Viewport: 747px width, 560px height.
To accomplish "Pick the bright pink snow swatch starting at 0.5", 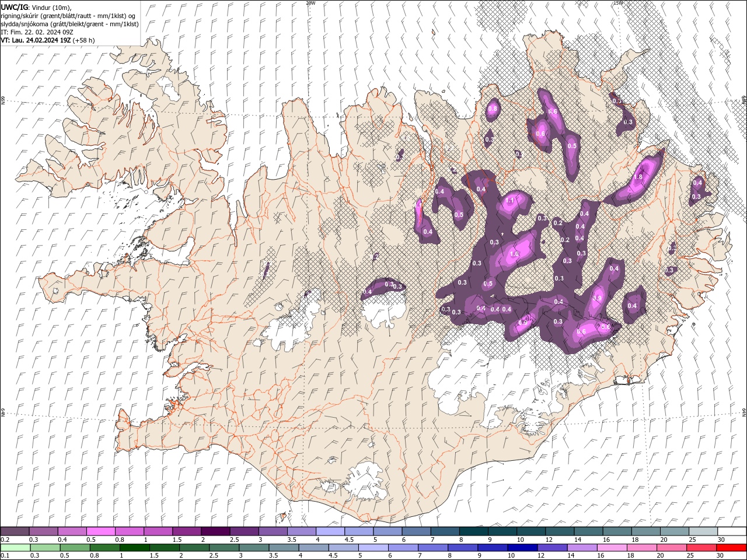I will 101,531.
